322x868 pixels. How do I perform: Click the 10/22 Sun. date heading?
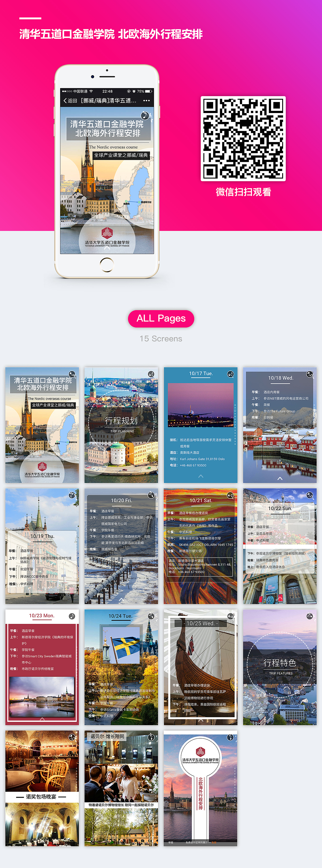(x=280, y=508)
